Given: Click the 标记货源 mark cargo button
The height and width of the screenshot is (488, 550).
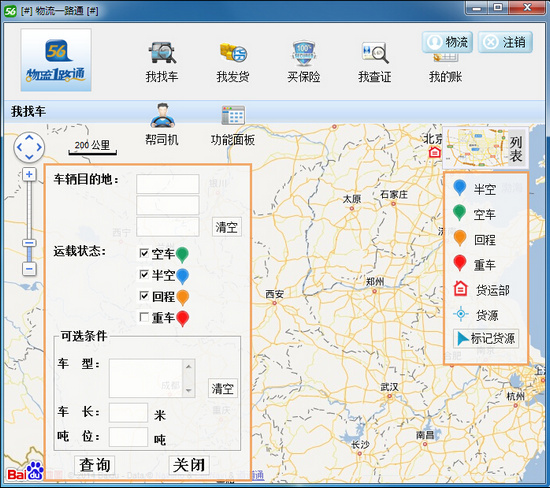Looking at the screenshot, I should (486, 339).
